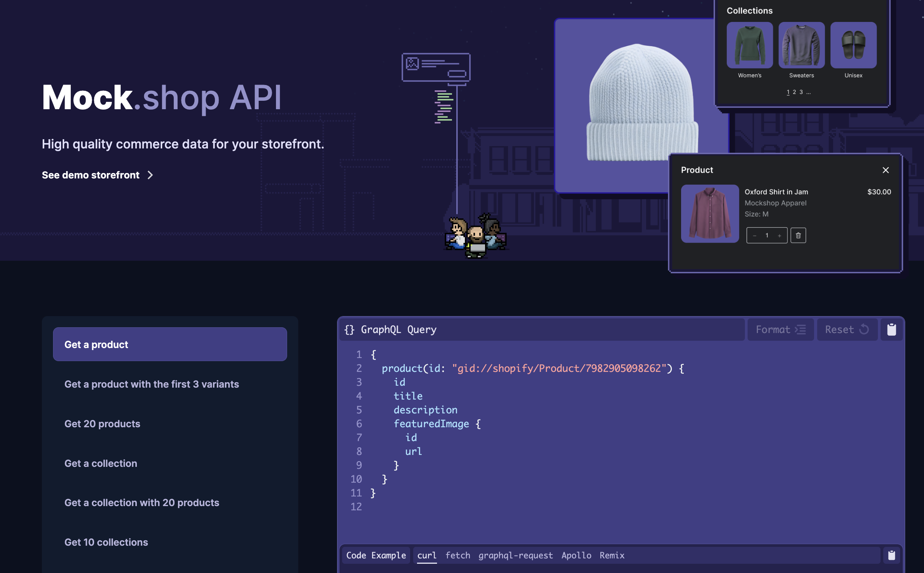
Task: Click the Oxford Shirt product thumbnail
Action: pos(710,213)
